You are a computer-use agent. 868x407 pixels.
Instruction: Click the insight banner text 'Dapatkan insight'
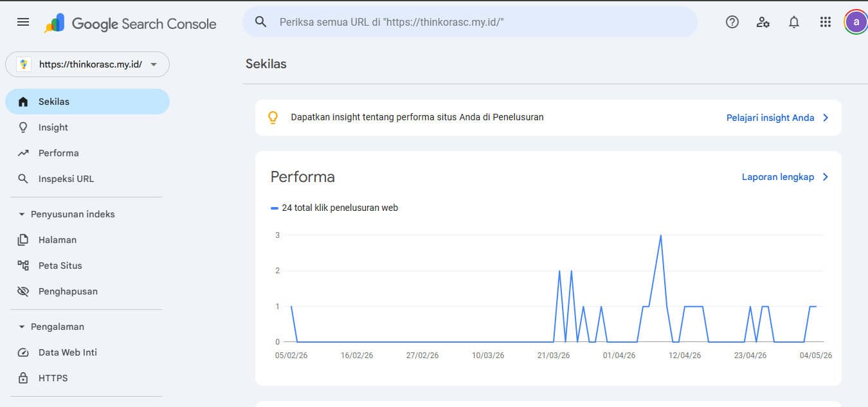(x=417, y=117)
